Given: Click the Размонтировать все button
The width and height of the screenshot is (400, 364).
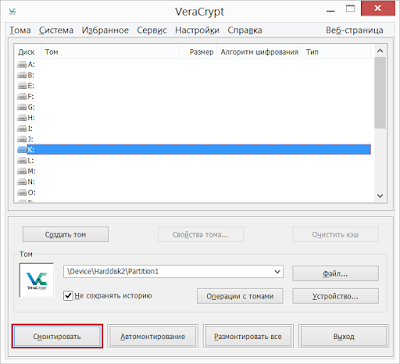Looking at the screenshot, I should tap(248, 336).
